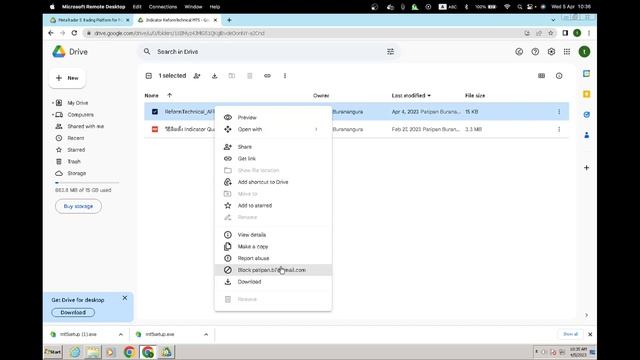This screenshot has width=640, height=360.
Task: Click Show all downloads
Action: (x=570, y=334)
